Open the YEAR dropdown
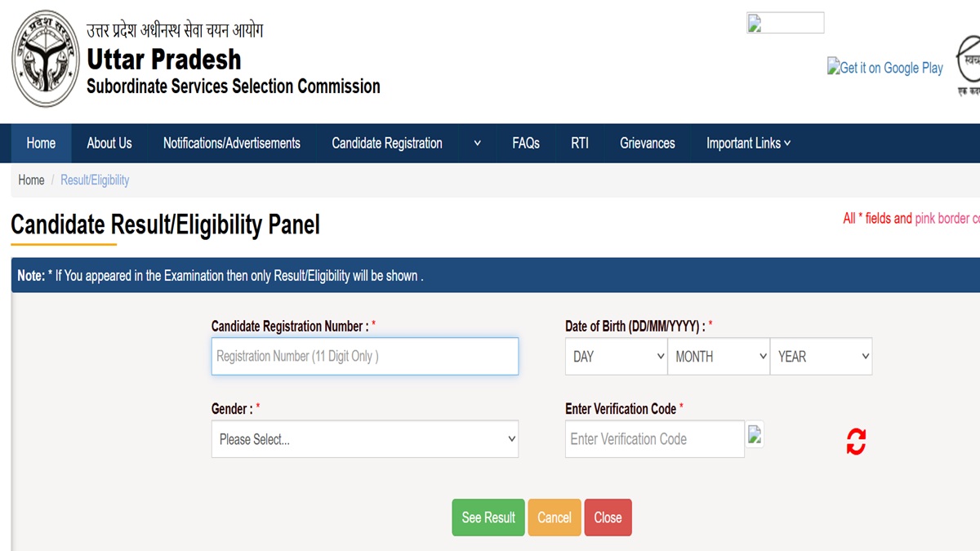 (821, 356)
